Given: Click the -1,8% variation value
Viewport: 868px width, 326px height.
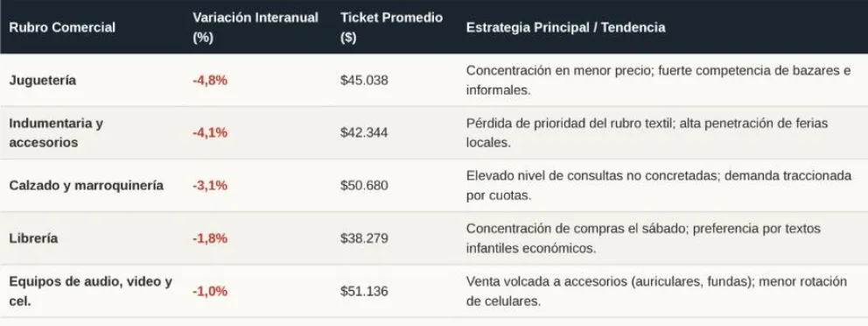Looking at the screenshot, I should click(x=210, y=238).
